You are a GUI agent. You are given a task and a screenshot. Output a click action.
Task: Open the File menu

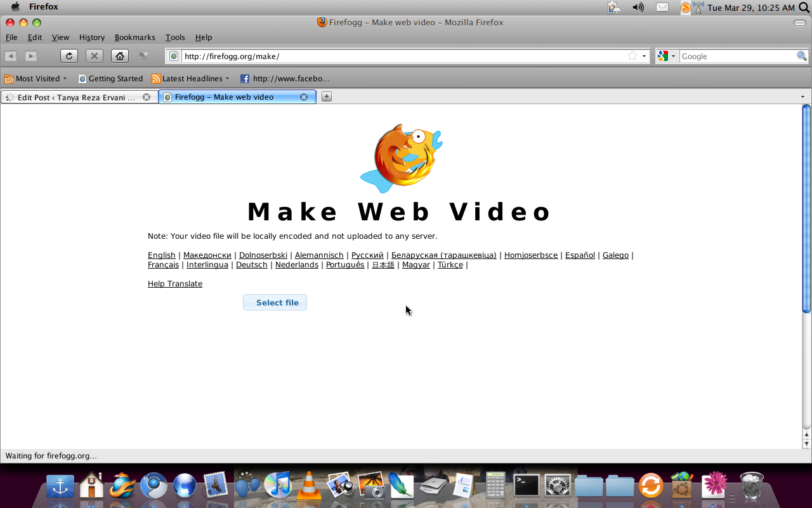click(11, 37)
